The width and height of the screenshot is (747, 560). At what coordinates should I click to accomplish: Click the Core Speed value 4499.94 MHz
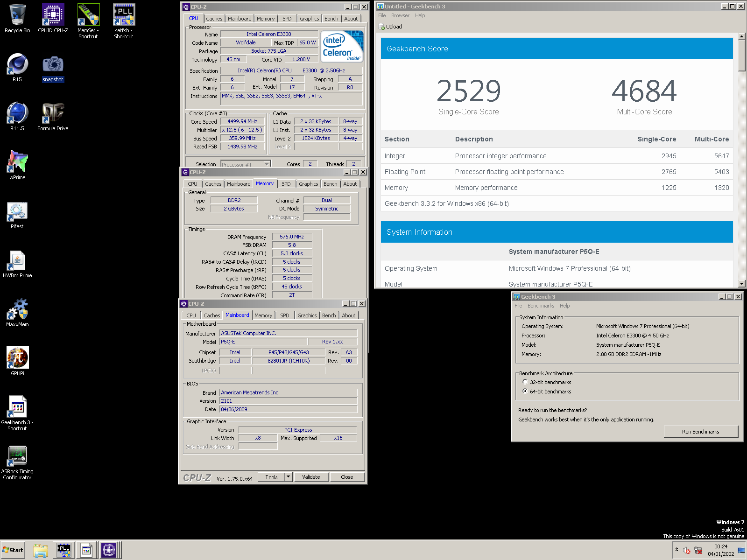(242, 121)
